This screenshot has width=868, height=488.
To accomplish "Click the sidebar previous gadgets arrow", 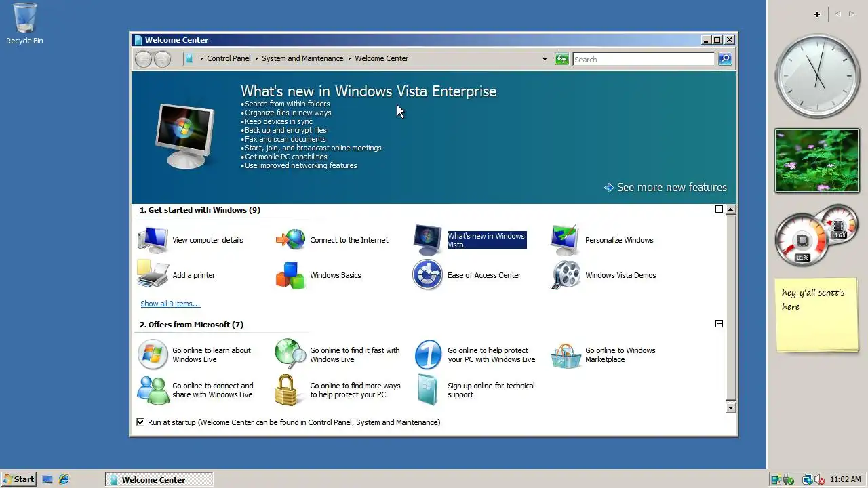I will coord(837,14).
